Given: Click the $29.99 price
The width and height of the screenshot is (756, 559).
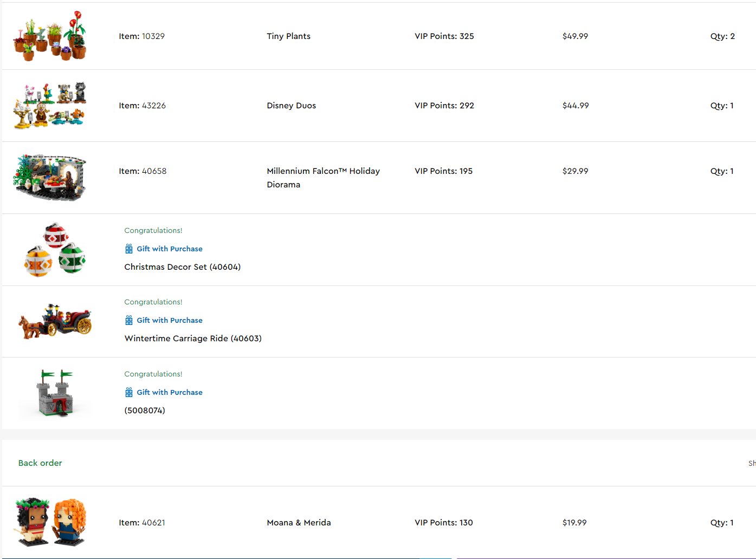Looking at the screenshot, I should tap(576, 171).
